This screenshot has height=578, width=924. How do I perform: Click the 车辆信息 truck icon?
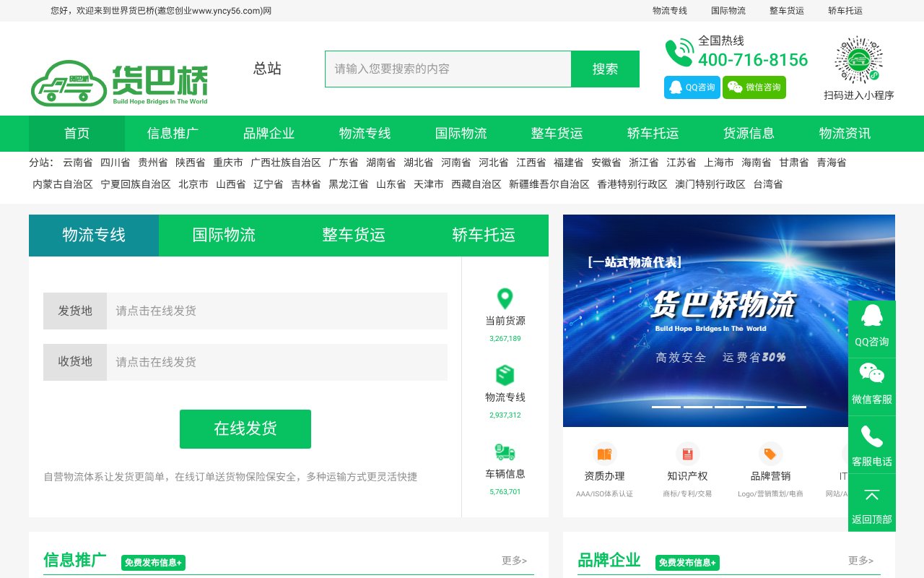click(505, 453)
